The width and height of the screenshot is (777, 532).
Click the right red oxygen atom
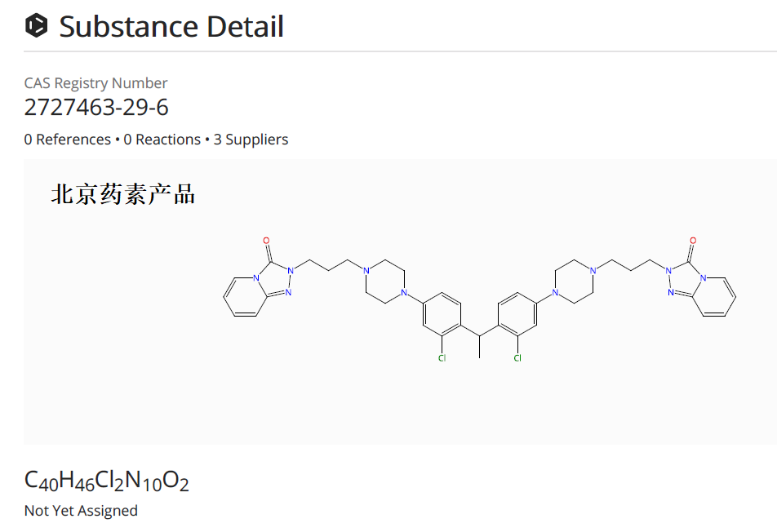[x=693, y=242]
